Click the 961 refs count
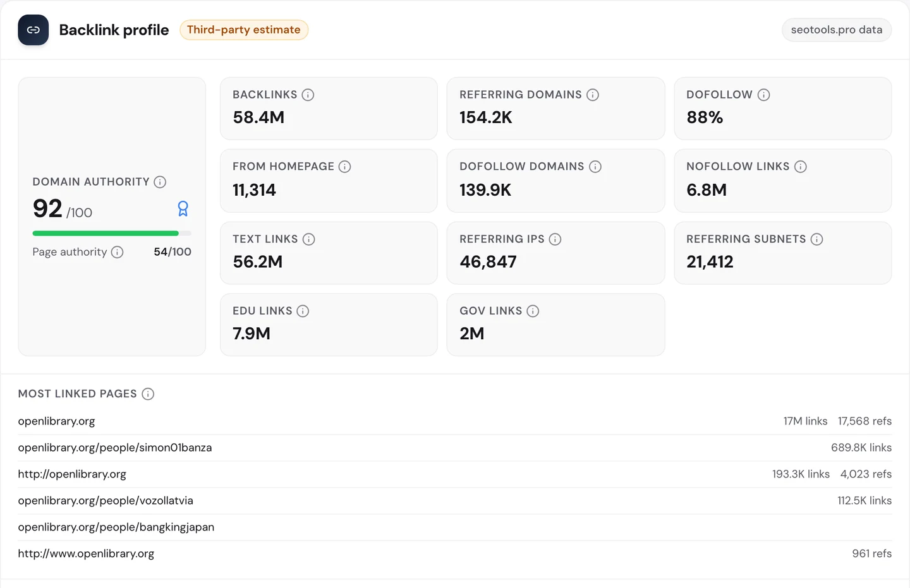 [872, 554]
